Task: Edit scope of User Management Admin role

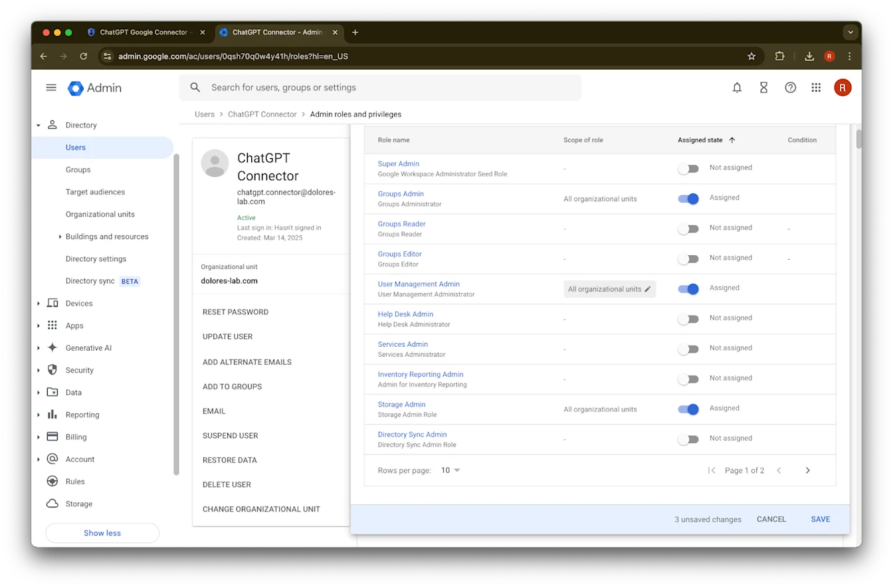Action: pyautogui.click(x=609, y=289)
